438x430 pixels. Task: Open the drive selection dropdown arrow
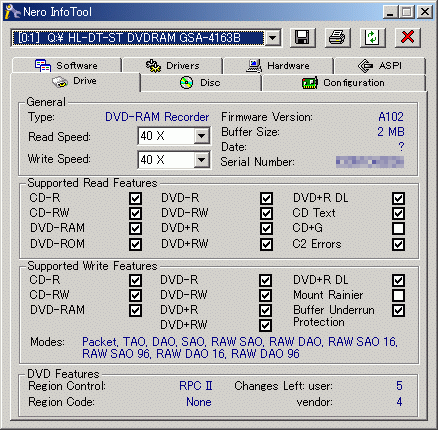(273, 38)
